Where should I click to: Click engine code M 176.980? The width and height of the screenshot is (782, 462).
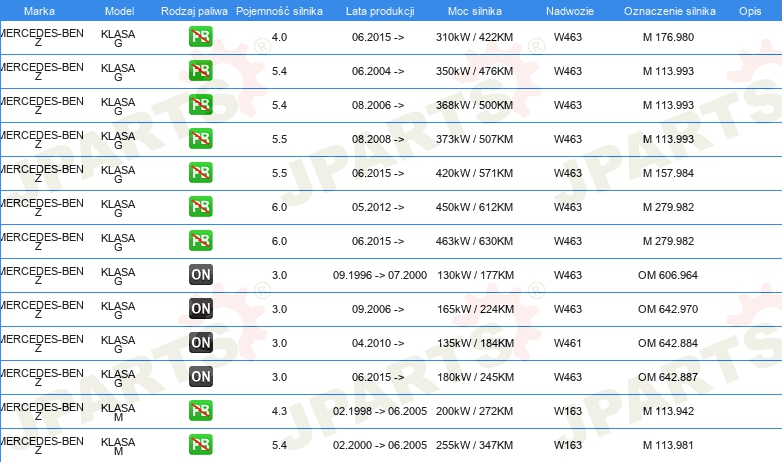click(668, 37)
